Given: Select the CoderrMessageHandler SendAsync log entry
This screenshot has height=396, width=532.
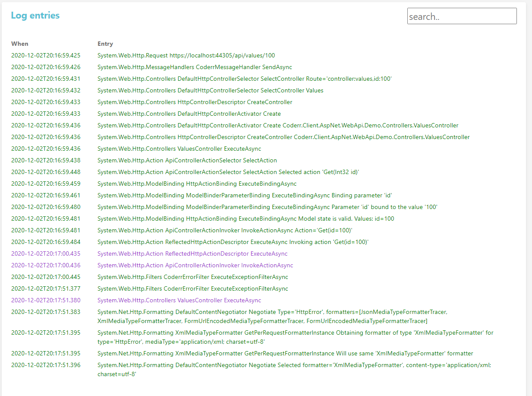Looking at the screenshot, I should click(x=195, y=67).
